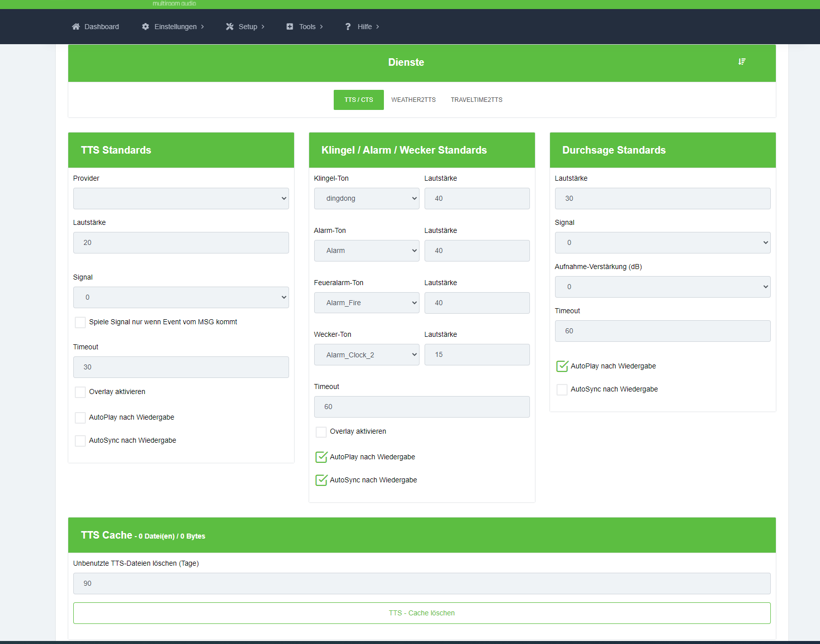Click the Hilfe submenu chevron

pos(377,27)
